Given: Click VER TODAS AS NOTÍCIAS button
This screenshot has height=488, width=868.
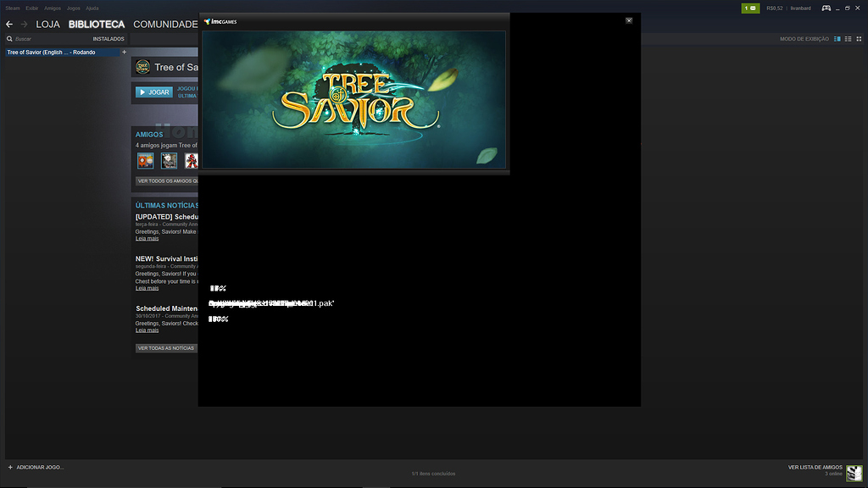Looking at the screenshot, I should click(166, 348).
